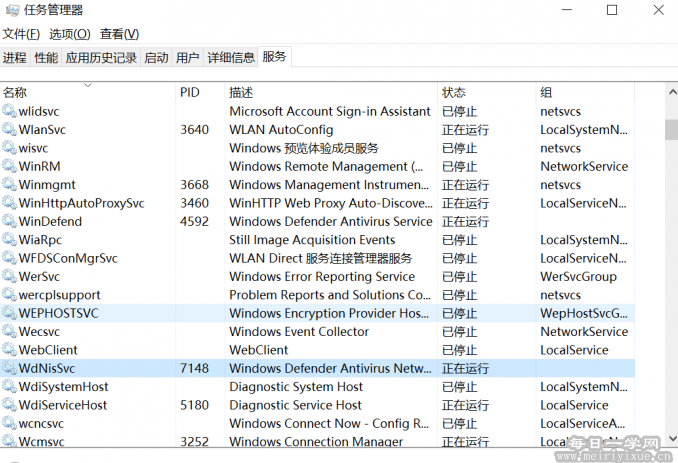The image size is (678, 463).
Task: Click the service icon next to wisvc
Action: coord(9,148)
